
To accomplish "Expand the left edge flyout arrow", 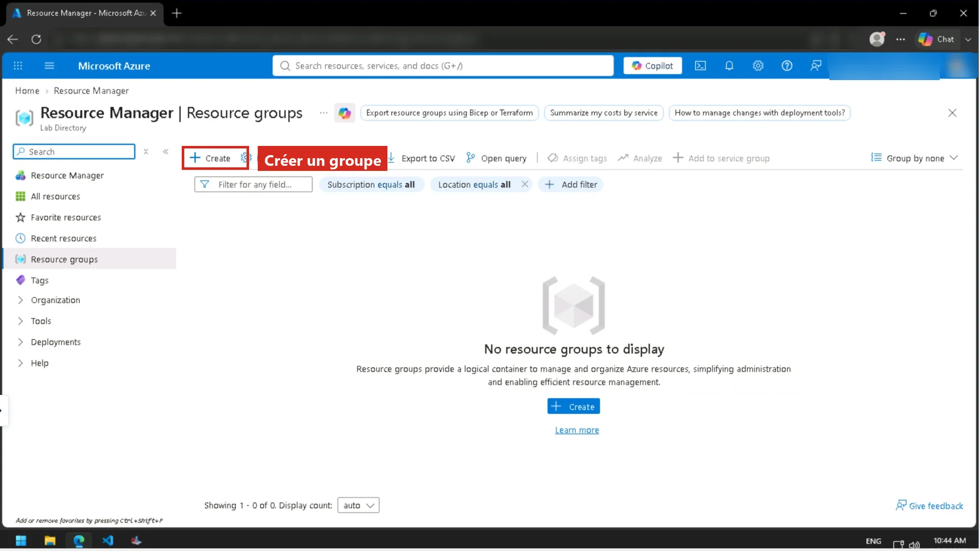I will (x=3, y=410).
